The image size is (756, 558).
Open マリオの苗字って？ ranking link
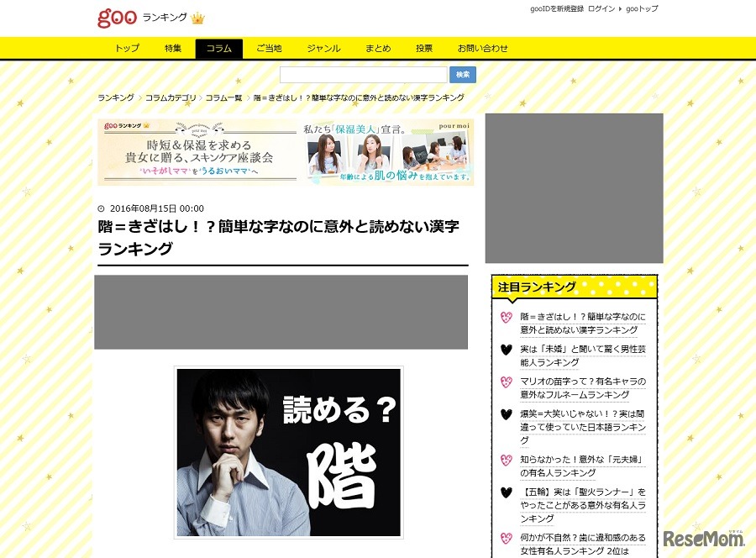[x=582, y=387]
